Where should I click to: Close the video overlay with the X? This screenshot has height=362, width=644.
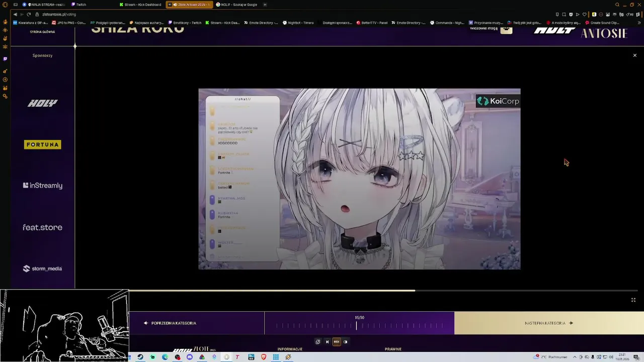click(x=634, y=55)
